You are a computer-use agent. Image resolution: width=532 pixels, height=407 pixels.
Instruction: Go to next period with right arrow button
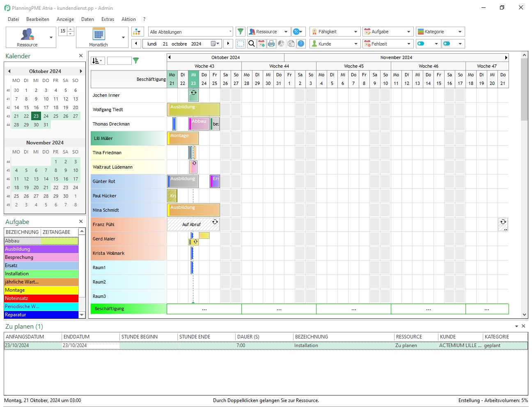228,43
